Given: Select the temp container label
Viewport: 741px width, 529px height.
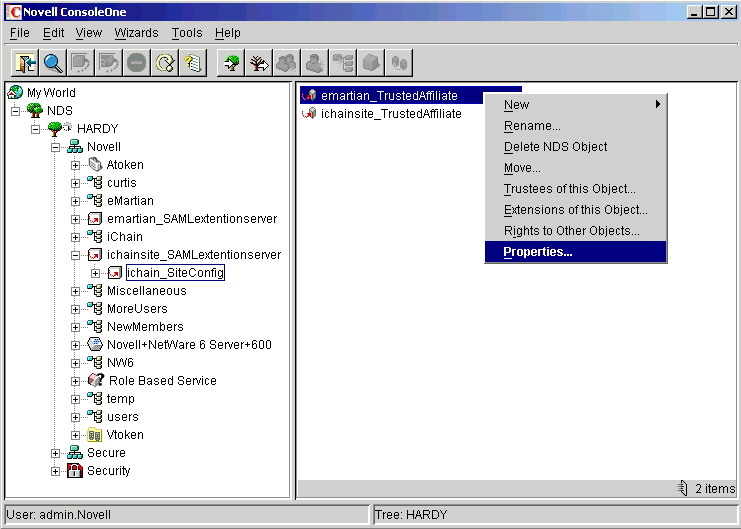Looking at the screenshot, I should click(121, 399).
